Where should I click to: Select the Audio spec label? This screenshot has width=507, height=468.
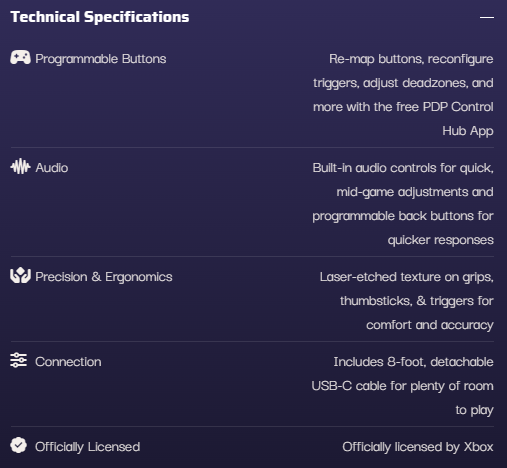[x=52, y=168]
